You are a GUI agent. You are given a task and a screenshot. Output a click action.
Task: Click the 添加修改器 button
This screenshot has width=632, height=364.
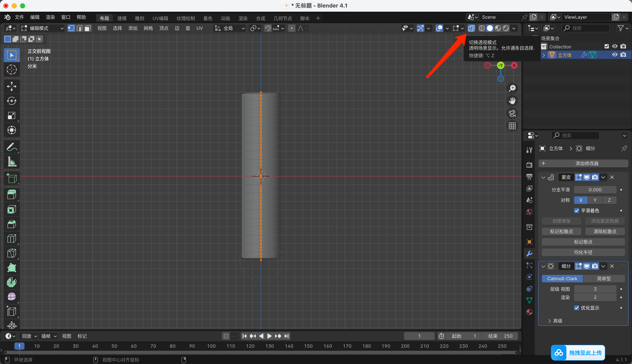[x=583, y=163]
